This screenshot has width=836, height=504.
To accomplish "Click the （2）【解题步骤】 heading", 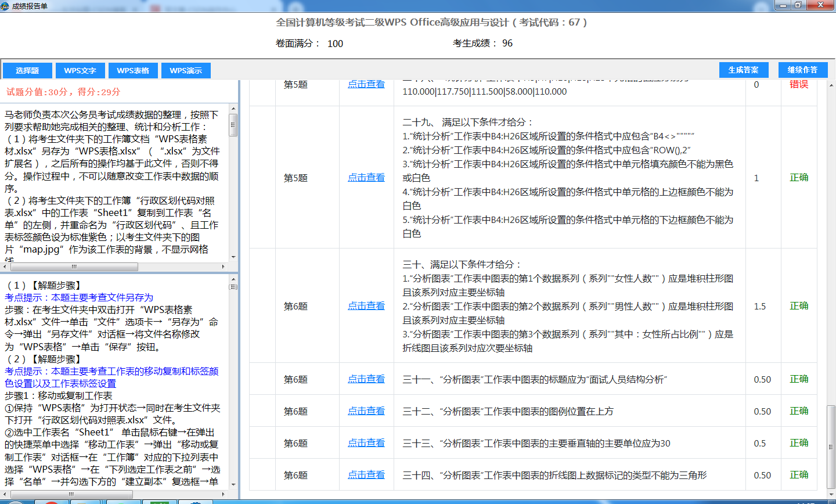I will (44, 359).
